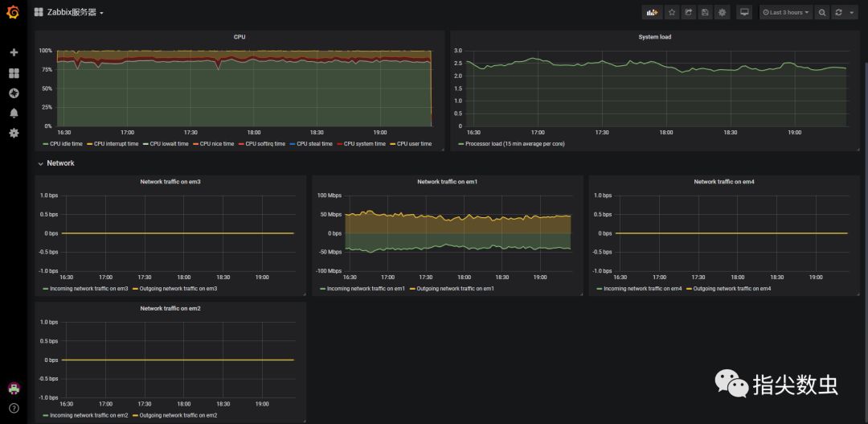868x424 pixels.
Task: Refresh the dashboard
Action: [x=839, y=12]
